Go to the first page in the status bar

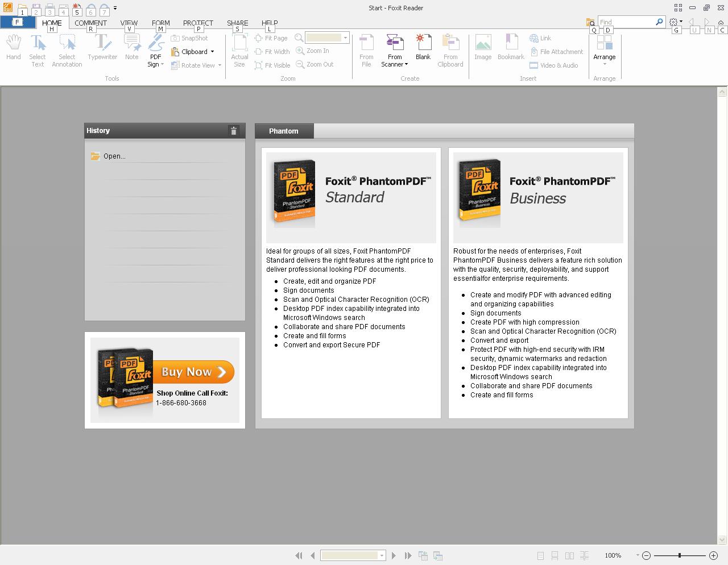click(x=299, y=555)
